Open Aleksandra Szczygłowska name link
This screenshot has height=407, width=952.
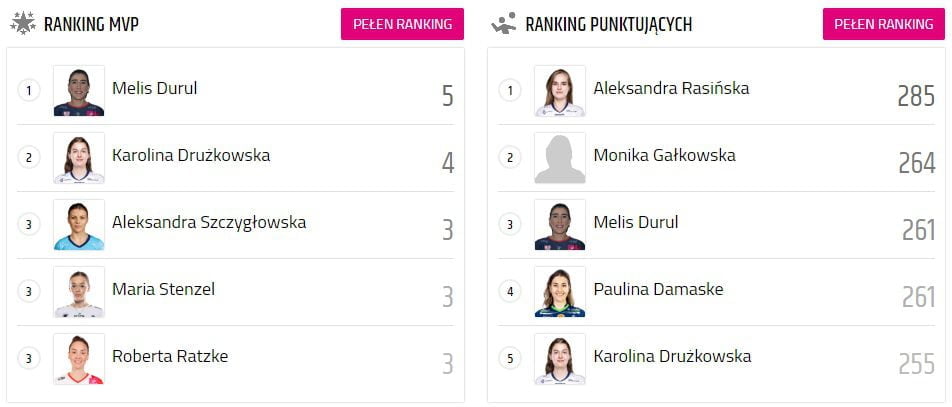point(209,222)
